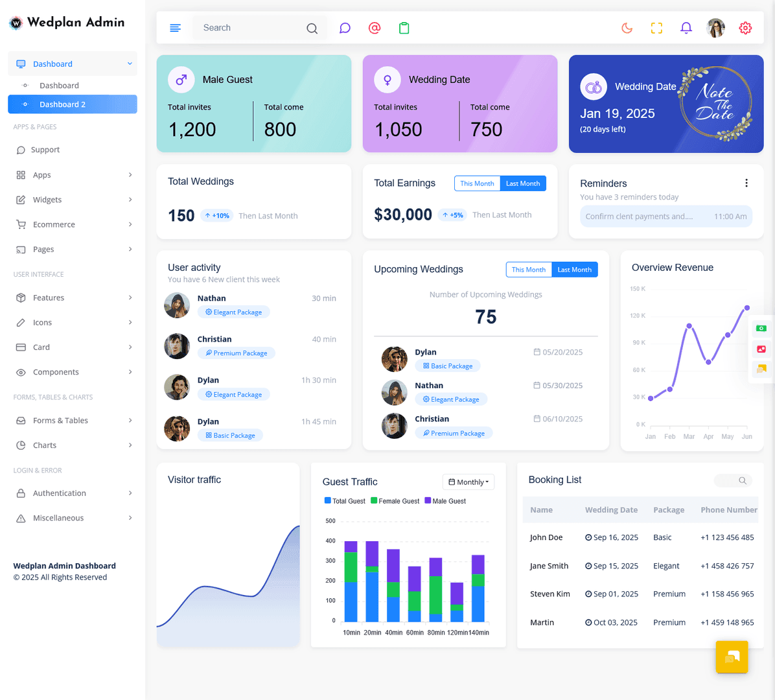Screen dimensions: 775x700
Task: Click the hamburger menu icon in top bar
Action: [x=175, y=28]
